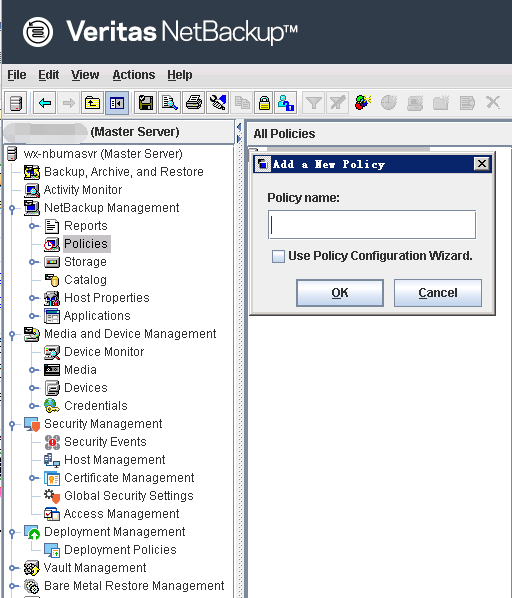
Task: Click OK in Add a New Policy
Action: tap(340, 293)
